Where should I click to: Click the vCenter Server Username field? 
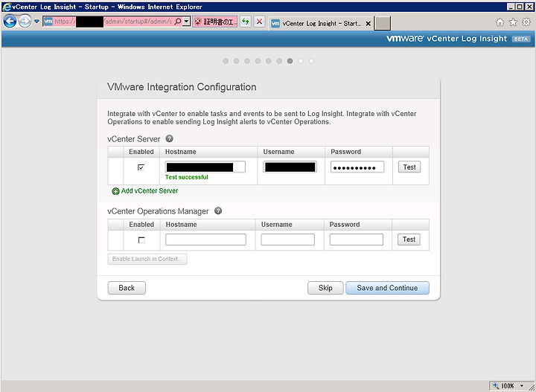[290, 167]
